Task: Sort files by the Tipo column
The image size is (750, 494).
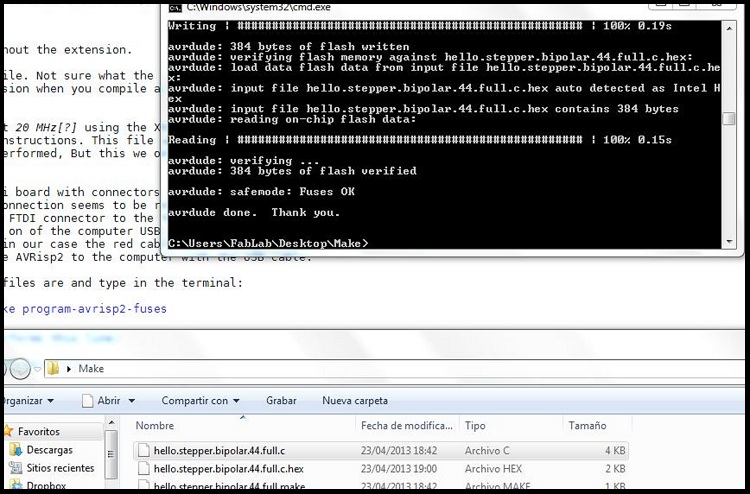Action: point(511,425)
